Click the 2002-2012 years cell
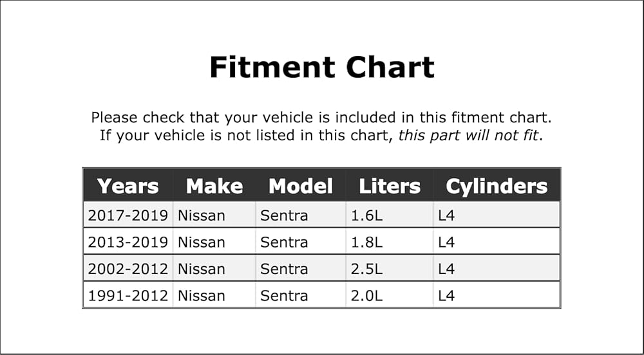 pos(128,269)
